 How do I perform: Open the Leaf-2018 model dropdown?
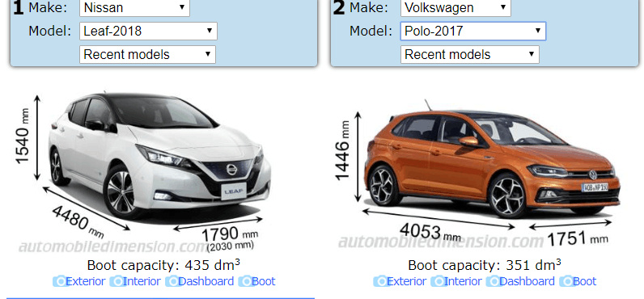point(148,32)
